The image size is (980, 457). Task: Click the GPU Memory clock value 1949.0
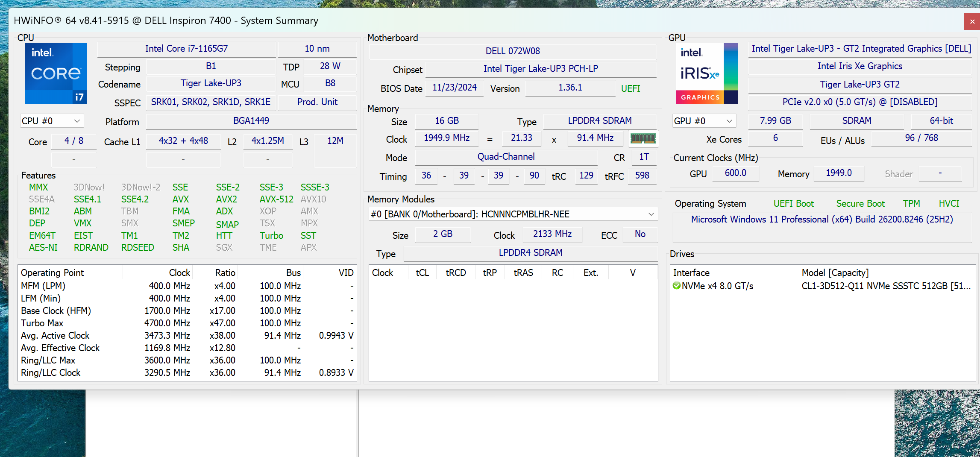(x=839, y=173)
